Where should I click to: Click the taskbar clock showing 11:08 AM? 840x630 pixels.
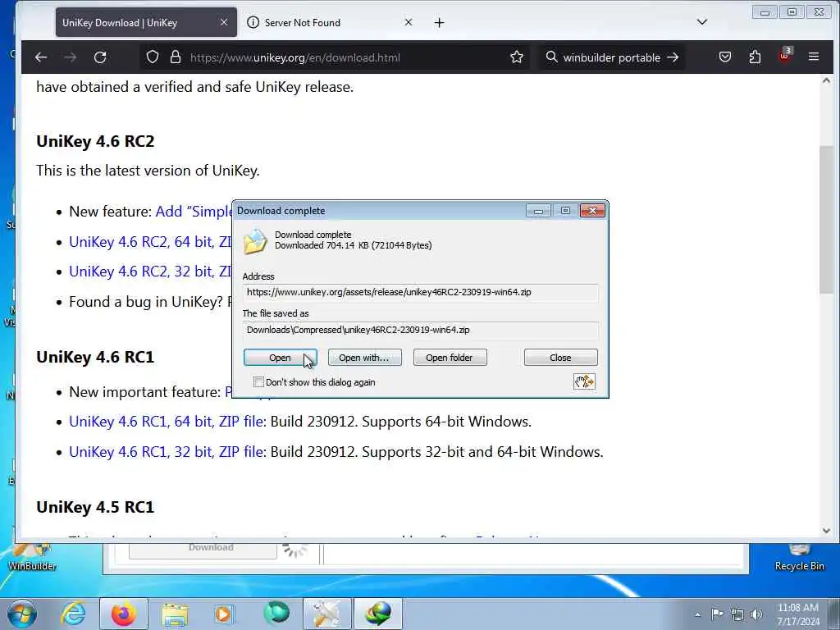798,614
